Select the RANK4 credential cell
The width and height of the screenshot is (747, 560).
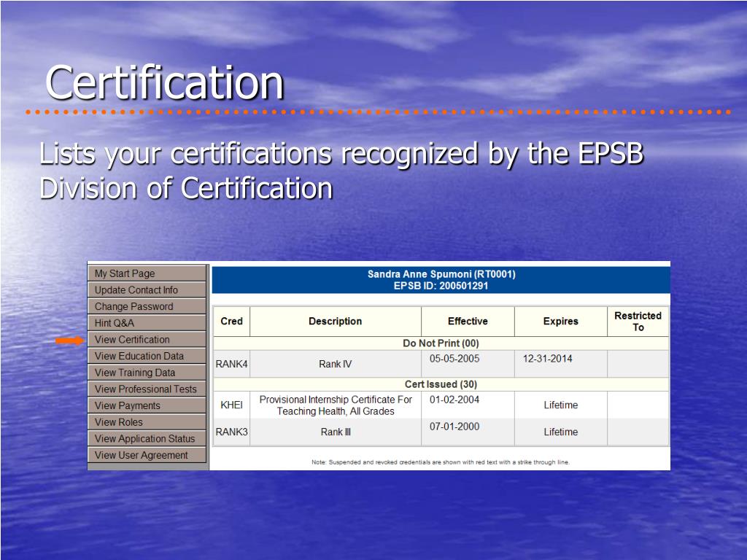pyautogui.click(x=231, y=365)
